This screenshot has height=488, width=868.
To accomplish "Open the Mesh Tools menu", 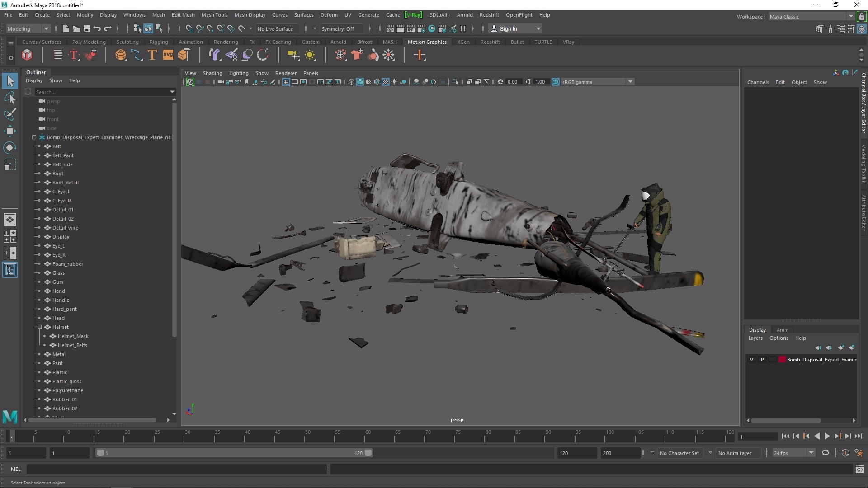I will click(214, 15).
